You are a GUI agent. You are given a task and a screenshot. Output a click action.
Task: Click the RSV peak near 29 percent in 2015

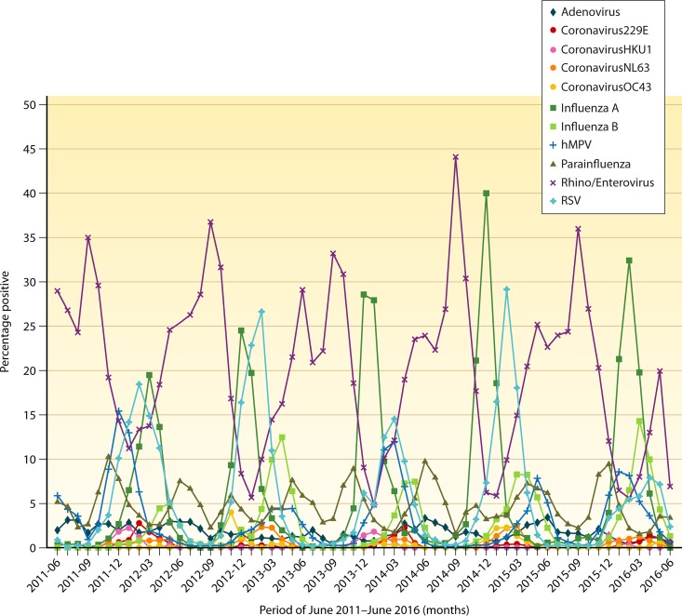pyautogui.click(x=506, y=289)
